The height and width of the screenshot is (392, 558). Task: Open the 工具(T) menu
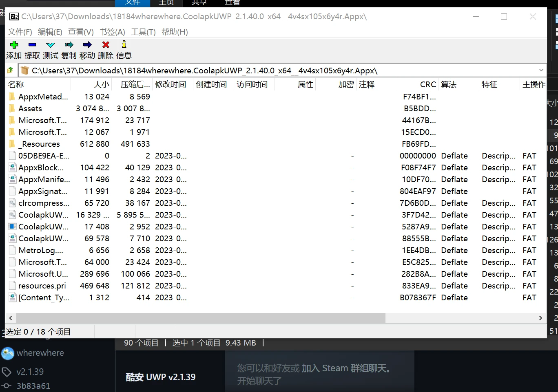[x=143, y=32]
